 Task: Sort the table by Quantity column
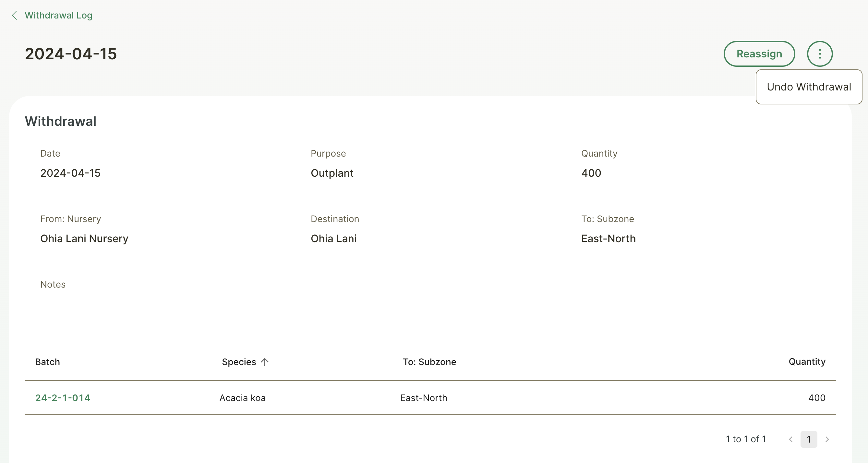[x=807, y=362]
